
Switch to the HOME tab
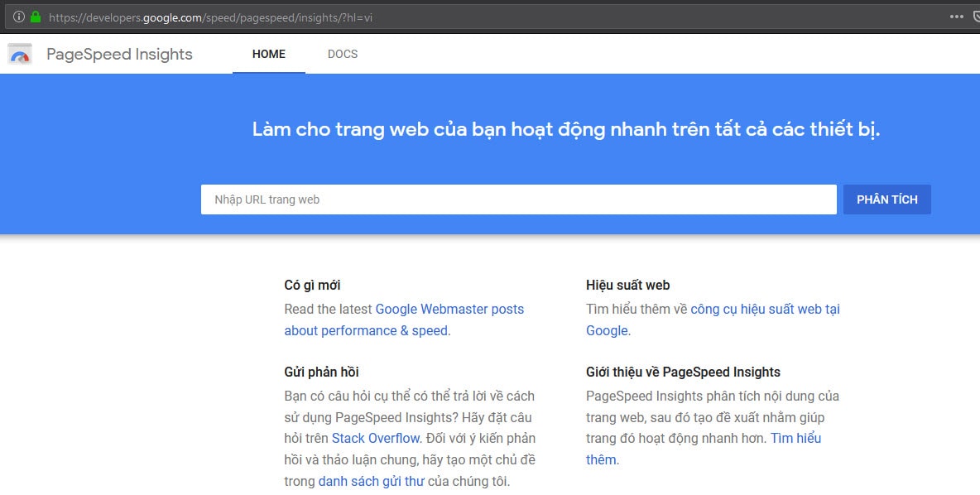[269, 55]
